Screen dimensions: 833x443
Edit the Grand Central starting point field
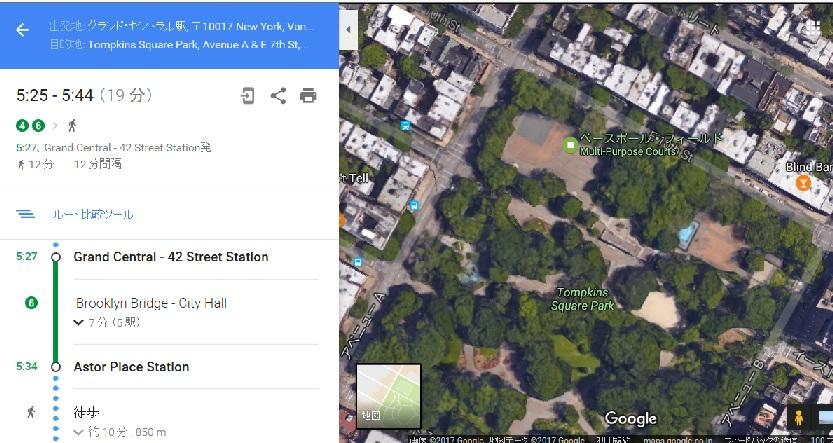(x=182, y=26)
